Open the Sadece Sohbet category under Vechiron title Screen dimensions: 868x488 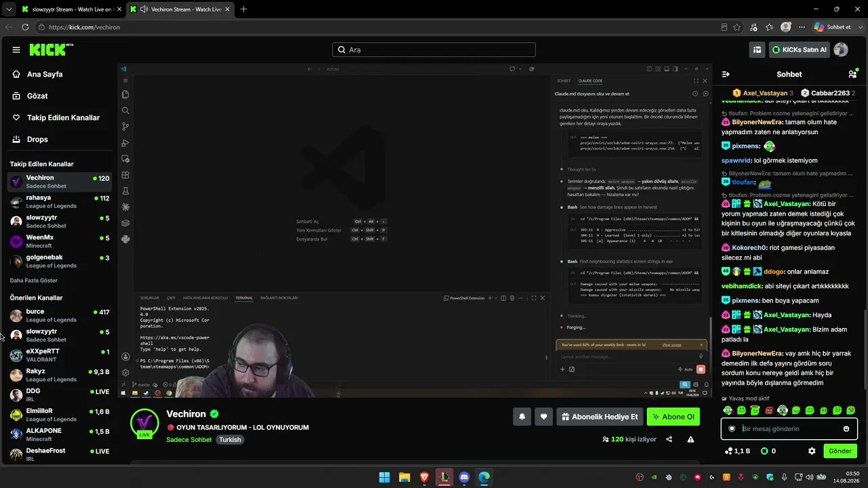(x=189, y=440)
